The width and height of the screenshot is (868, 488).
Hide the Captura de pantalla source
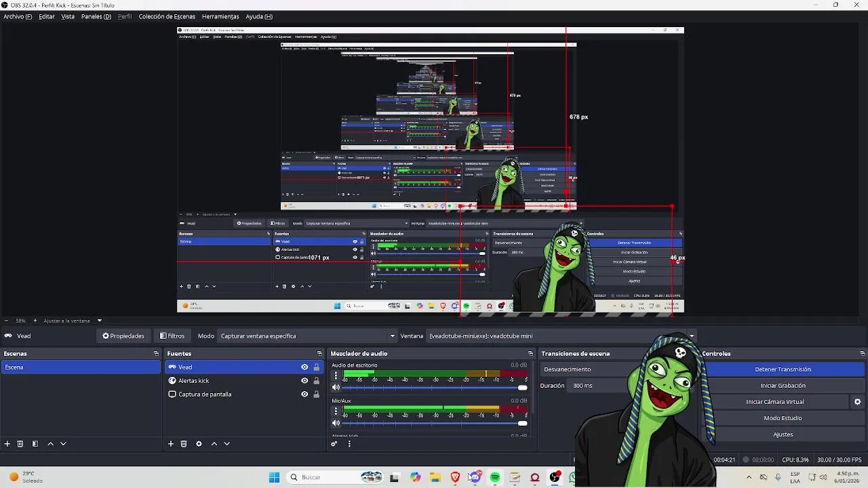[304, 394]
